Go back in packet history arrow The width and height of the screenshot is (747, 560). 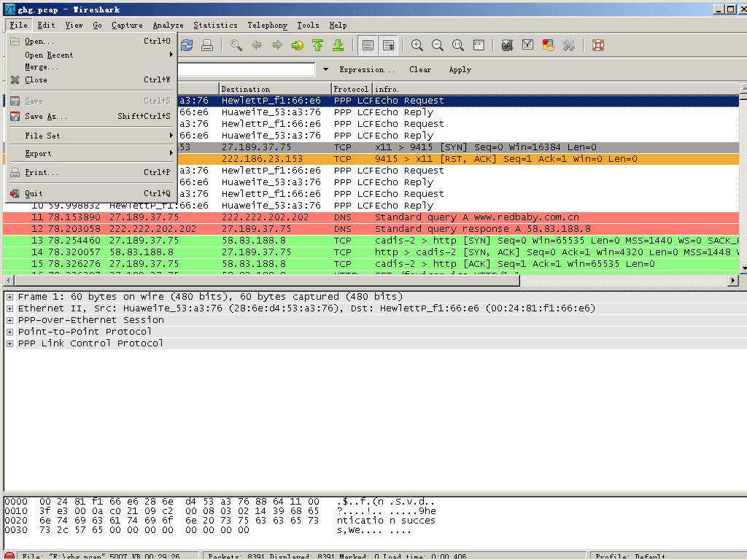tap(257, 45)
